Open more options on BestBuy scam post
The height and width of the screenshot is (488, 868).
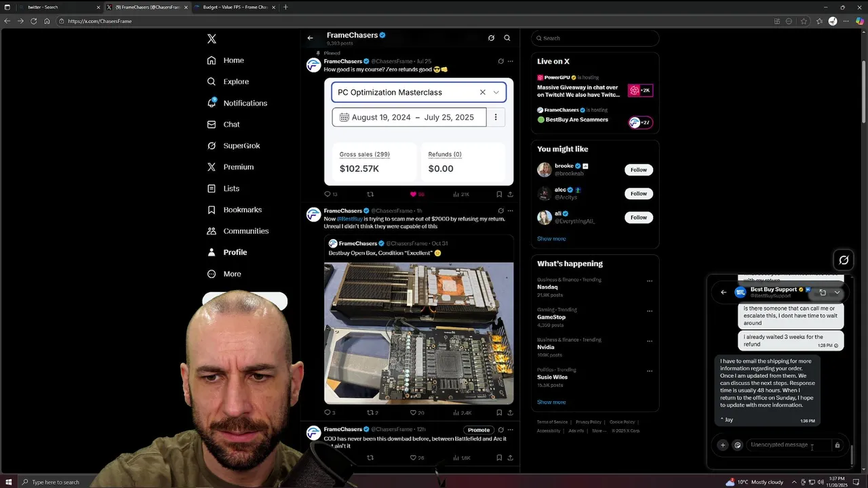[x=510, y=211]
